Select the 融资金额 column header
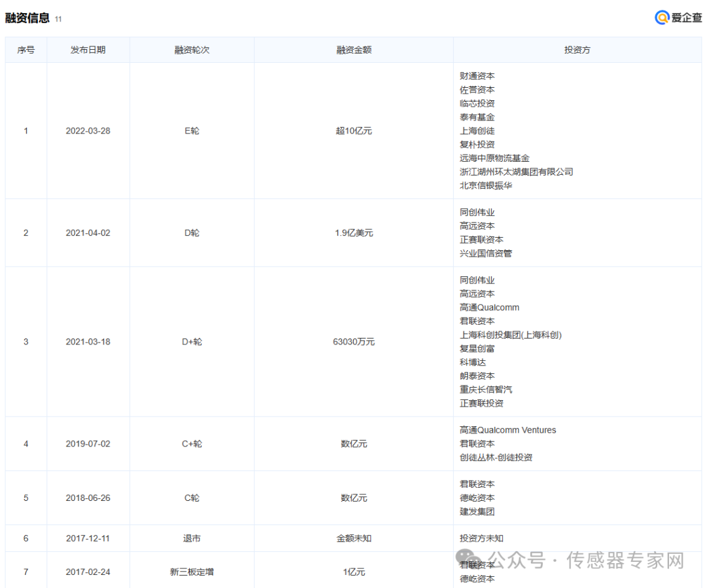Viewport: 707px width, 588px height. point(354,50)
